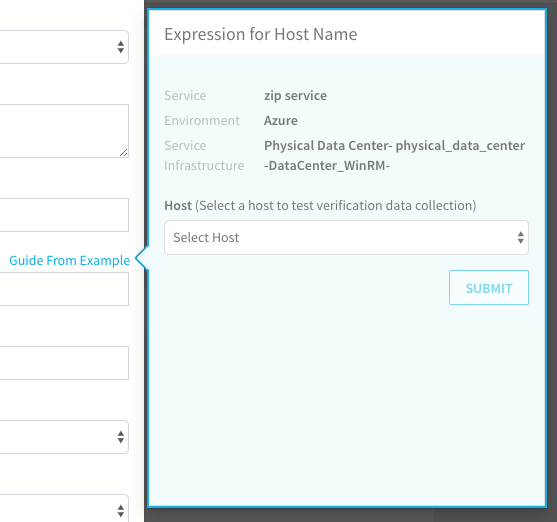Expand the partially visible dropdown at form bottom
The image size is (557, 522).
coord(64,509)
